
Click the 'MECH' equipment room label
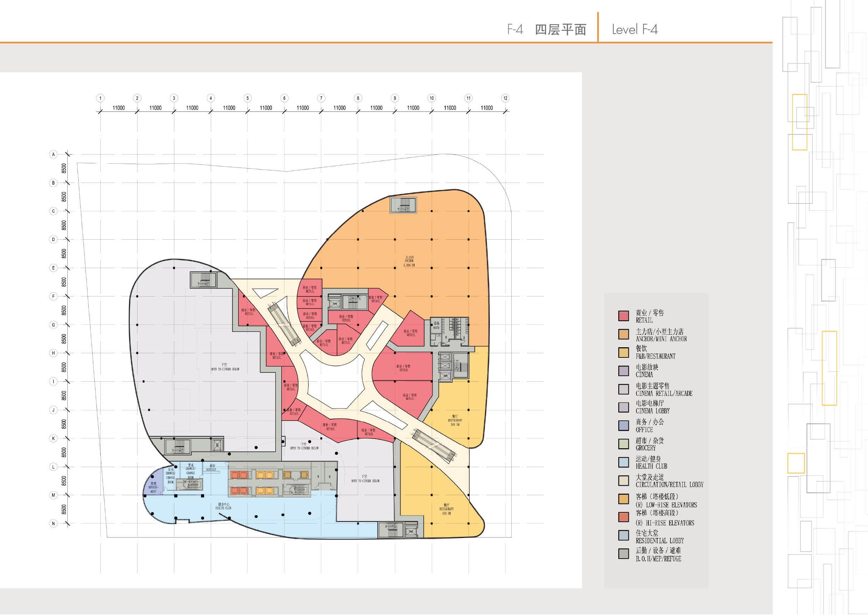(x=436, y=326)
